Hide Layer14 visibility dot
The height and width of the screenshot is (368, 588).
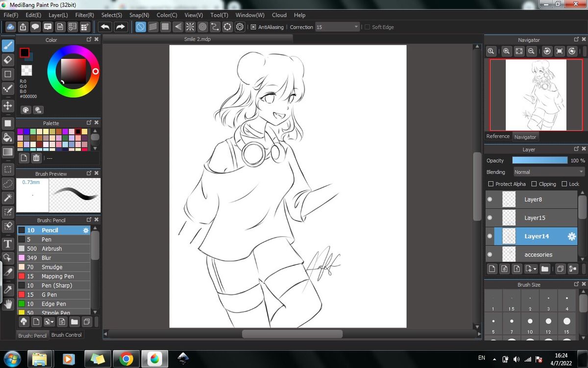pos(490,237)
